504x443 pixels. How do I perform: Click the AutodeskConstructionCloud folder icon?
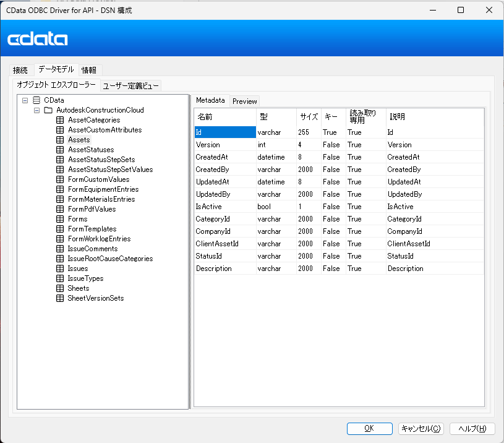(x=48, y=110)
